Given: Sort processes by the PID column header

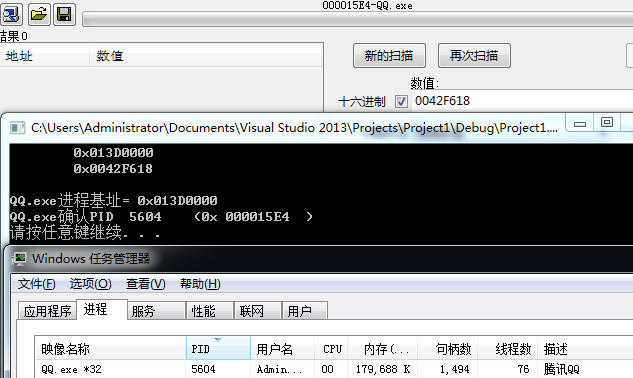Looking at the screenshot, I should pyautogui.click(x=218, y=349).
